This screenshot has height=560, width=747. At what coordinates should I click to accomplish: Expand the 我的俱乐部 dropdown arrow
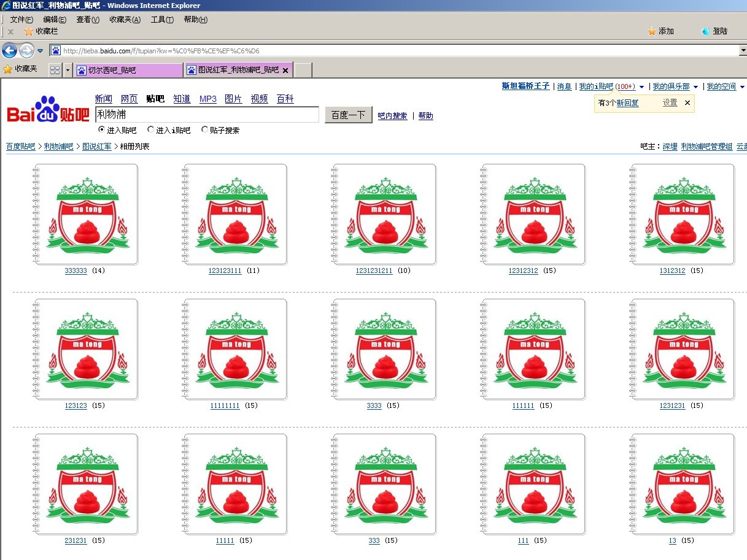point(695,87)
